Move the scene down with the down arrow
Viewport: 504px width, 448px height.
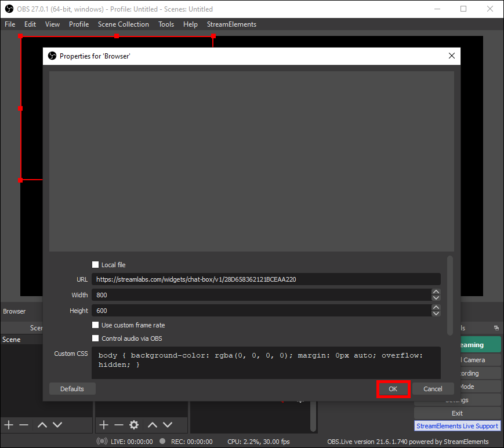click(x=57, y=425)
